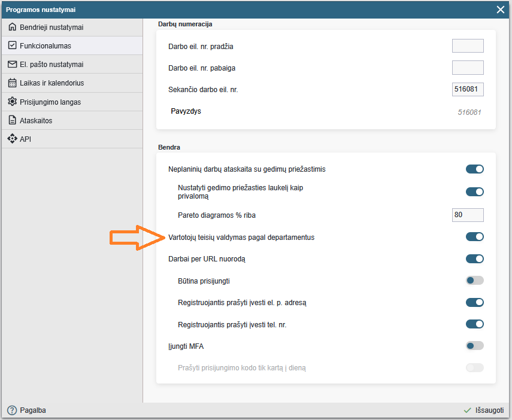This screenshot has height=420, width=512.
Task: Toggle Darbai per URL nuorodą switch
Action: (474, 259)
